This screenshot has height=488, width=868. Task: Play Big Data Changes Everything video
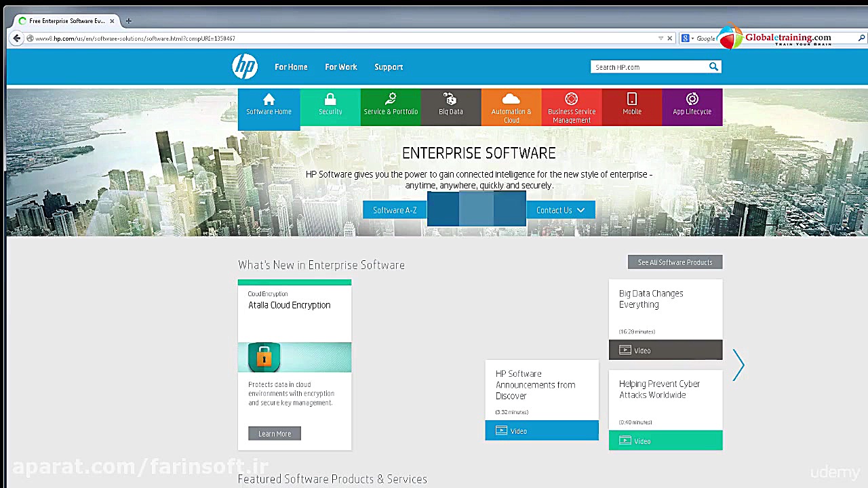point(665,350)
